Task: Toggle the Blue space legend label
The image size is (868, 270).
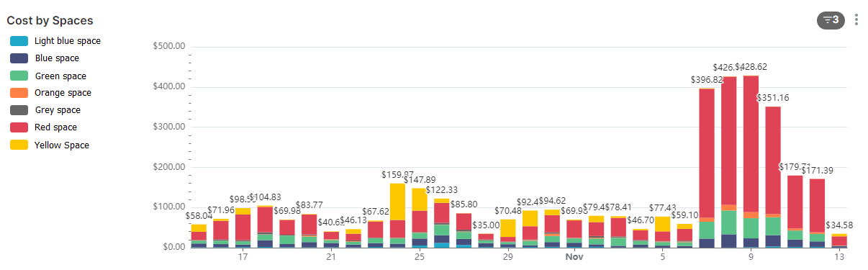Action: pyautogui.click(x=57, y=58)
